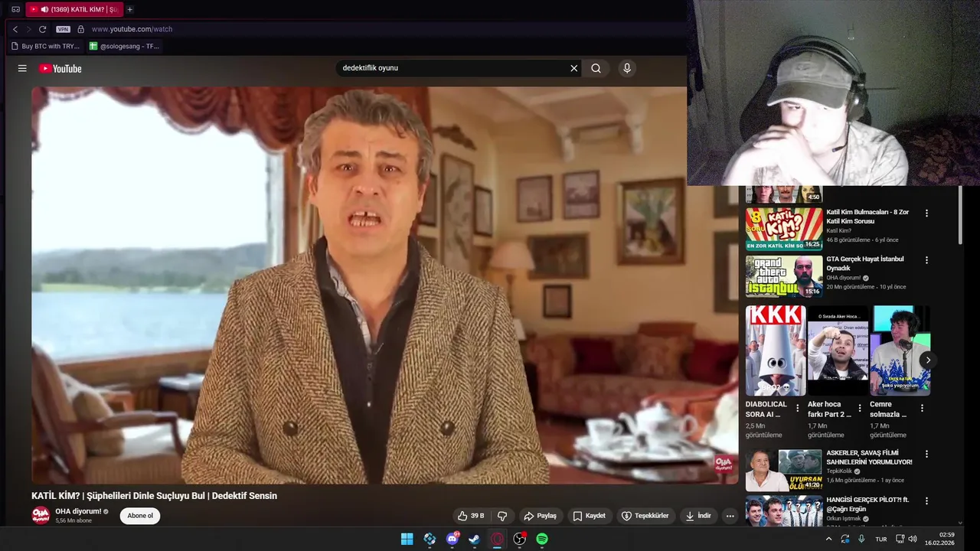Image resolution: width=980 pixels, height=551 pixels.
Task: Dislike the video with thumbs down
Action: click(502, 516)
